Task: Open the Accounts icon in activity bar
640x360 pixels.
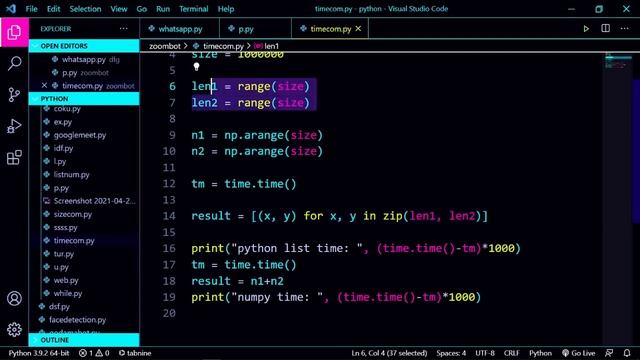Action: (14, 298)
